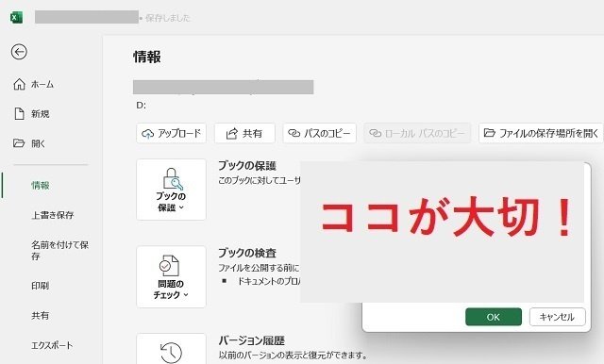This screenshot has width=604, height=364.
Task: Go to the 印刷 page
Action: [40, 286]
